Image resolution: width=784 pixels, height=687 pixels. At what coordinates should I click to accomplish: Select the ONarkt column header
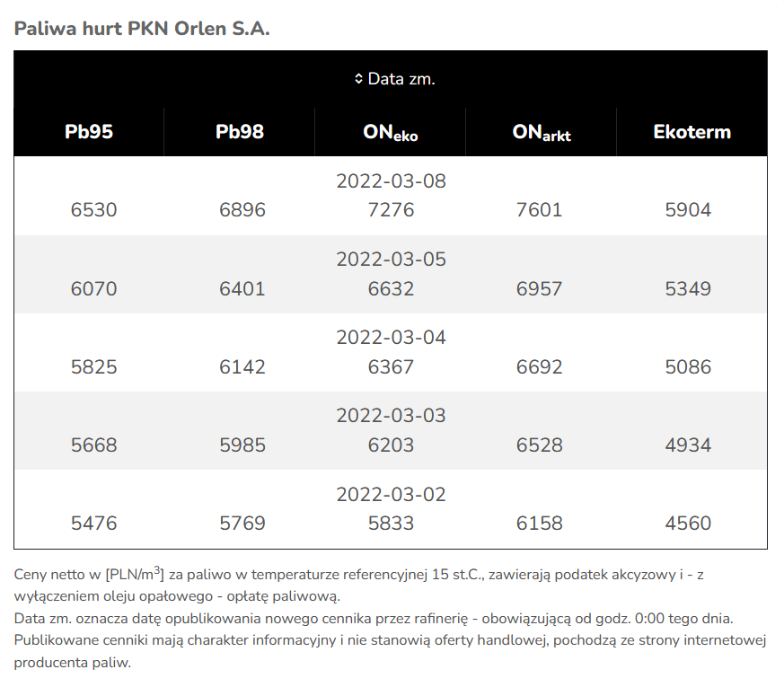click(x=542, y=133)
